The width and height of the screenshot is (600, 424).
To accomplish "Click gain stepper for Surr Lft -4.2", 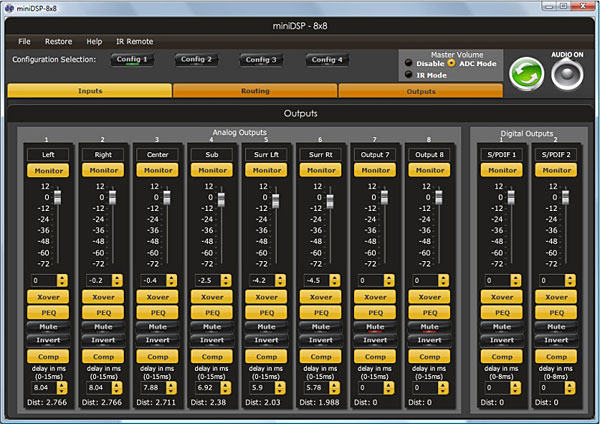I will click(280, 280).
